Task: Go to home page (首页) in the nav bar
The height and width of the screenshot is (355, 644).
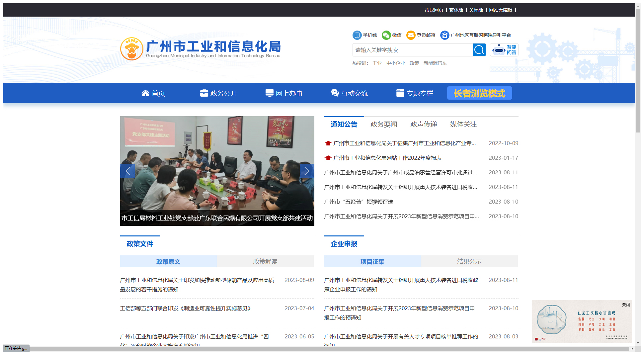Action: [x=153, y=93]
